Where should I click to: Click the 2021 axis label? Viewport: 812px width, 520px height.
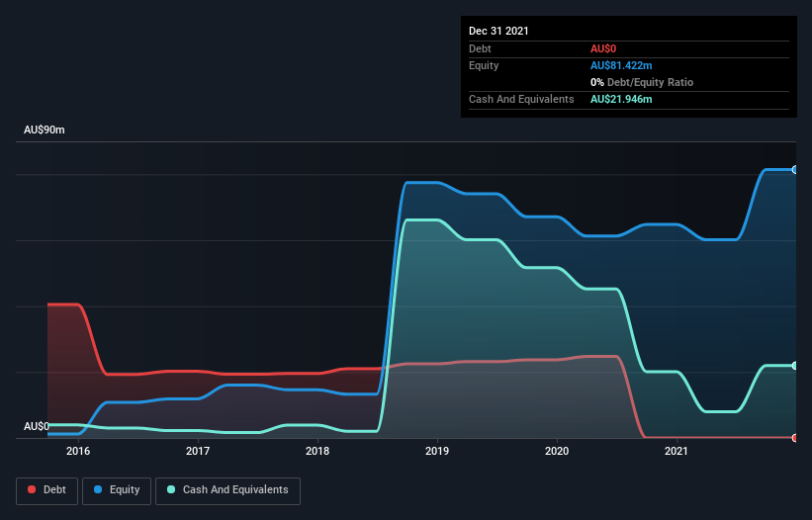(x=677, y=451)
